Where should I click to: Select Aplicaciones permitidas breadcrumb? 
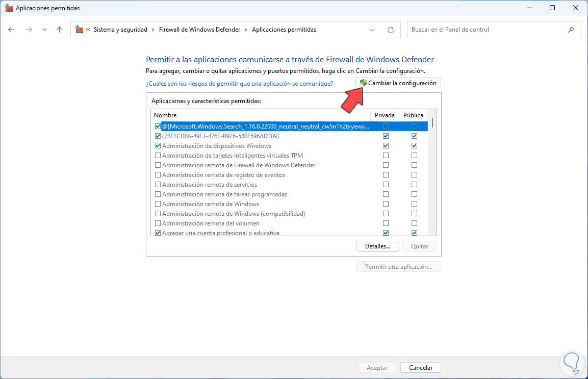[x=284, y=30]
